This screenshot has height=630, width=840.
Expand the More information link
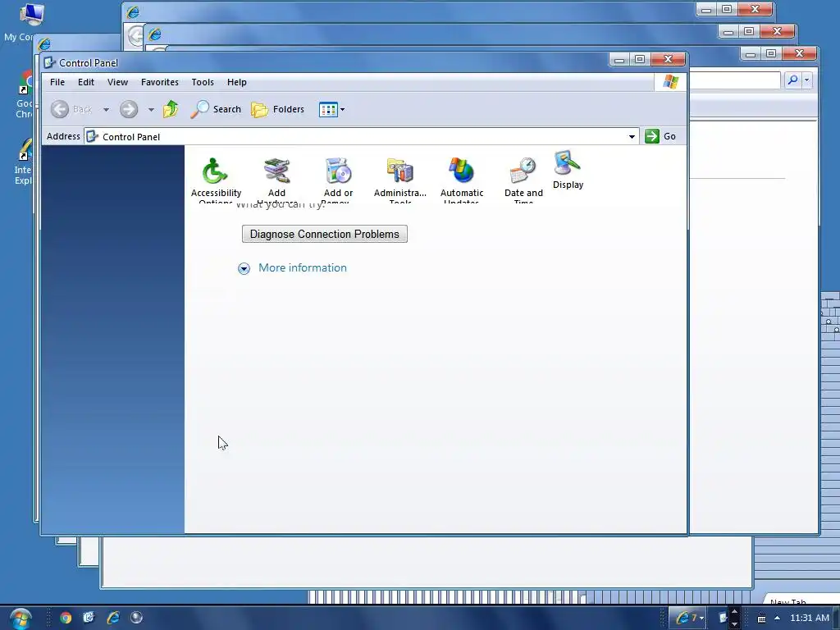[293, 268]
